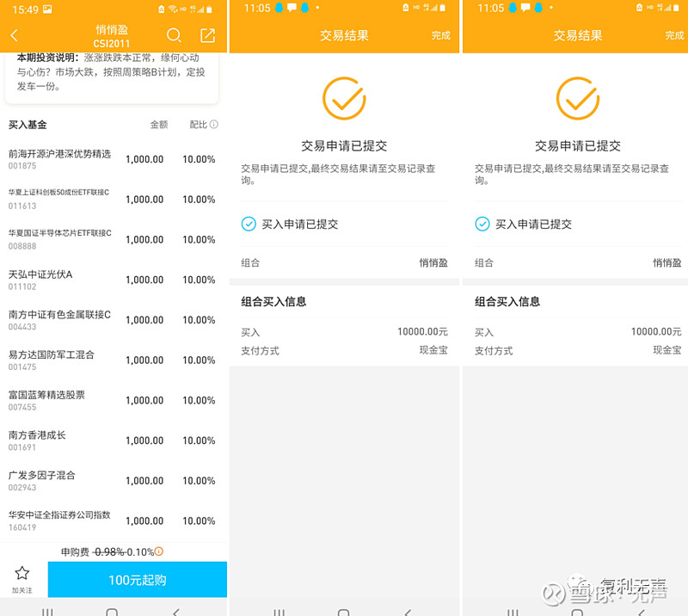Go back from the 悄悄盈 CSI2011 page
The width and height of the screenshot is (688, 616).
click(14, 35)
